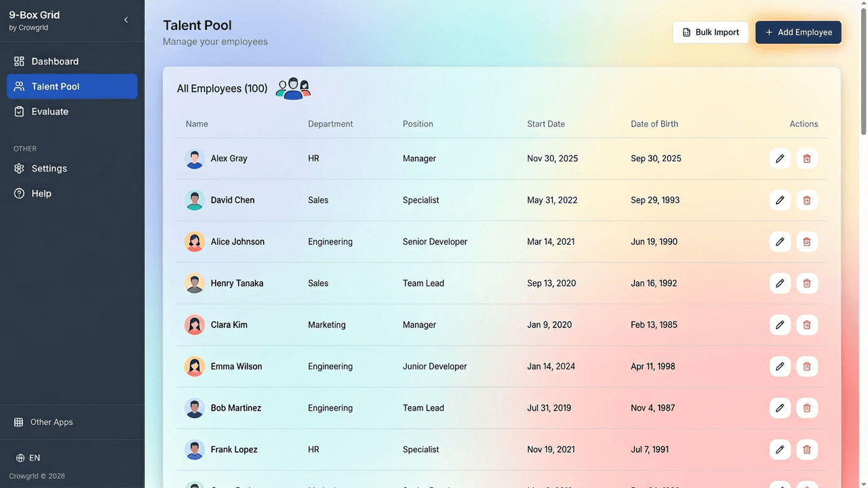The height and width of the screenshot is (488, 868).
Task: Delete David Chen with the trash icon
Action: tap(806, 200)
